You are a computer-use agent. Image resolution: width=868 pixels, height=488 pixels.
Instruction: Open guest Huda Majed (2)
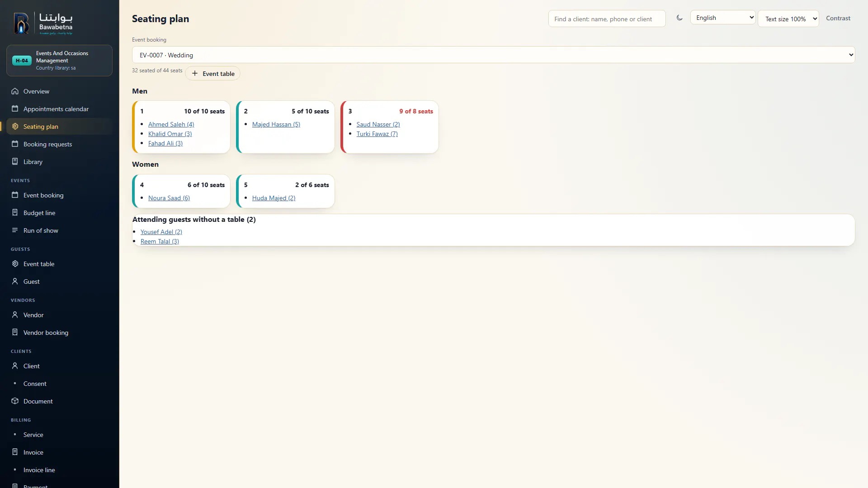click(274, 198)
